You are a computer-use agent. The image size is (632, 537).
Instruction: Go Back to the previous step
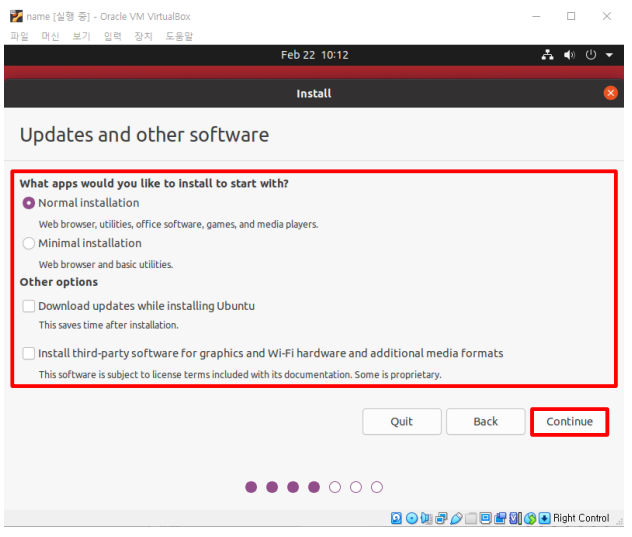pyautogui.click(x=485, y=421)
